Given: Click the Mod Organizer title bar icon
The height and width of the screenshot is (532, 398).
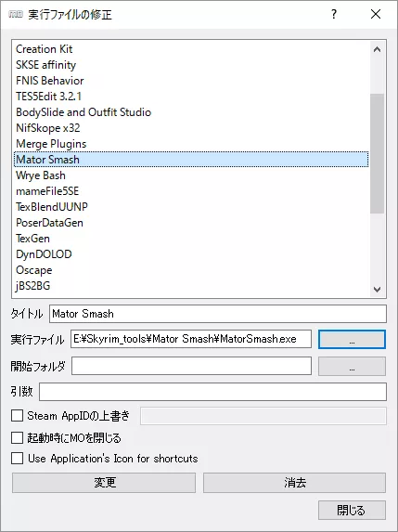Looking at the screenshot, I should tap(15, 15).
